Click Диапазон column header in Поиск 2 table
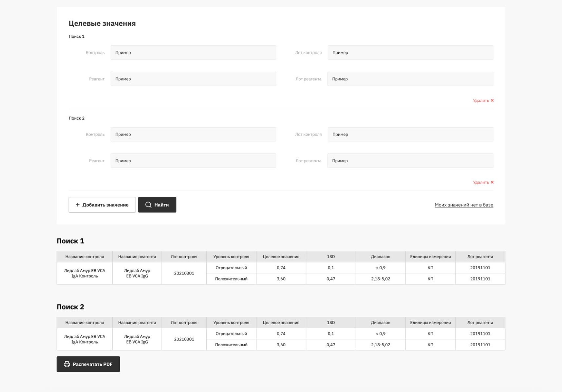This screenshot has height=392, width=562. coord(381,323)
